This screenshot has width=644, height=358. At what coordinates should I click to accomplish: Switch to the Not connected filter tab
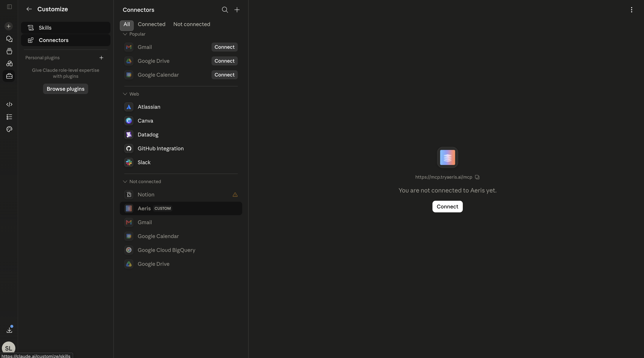click(192, 24)
